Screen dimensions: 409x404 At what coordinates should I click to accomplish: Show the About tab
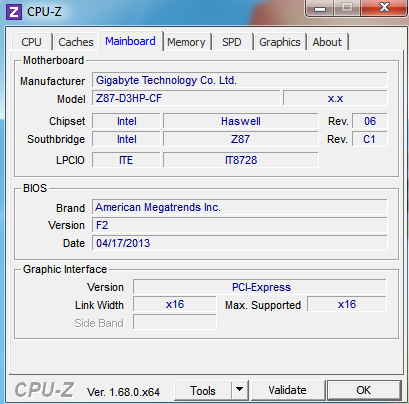(327, 42)
